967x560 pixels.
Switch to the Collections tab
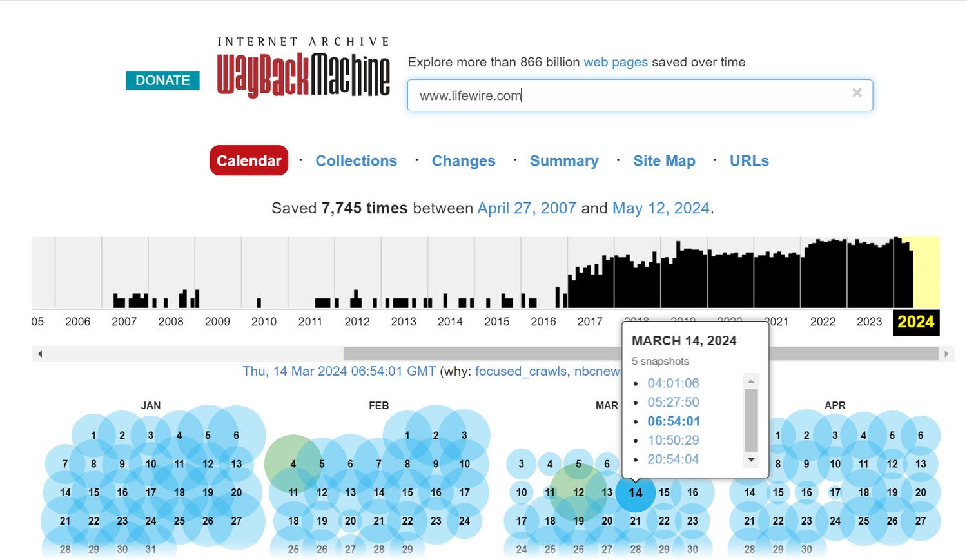pyautogui.click(x=356, y=161)
